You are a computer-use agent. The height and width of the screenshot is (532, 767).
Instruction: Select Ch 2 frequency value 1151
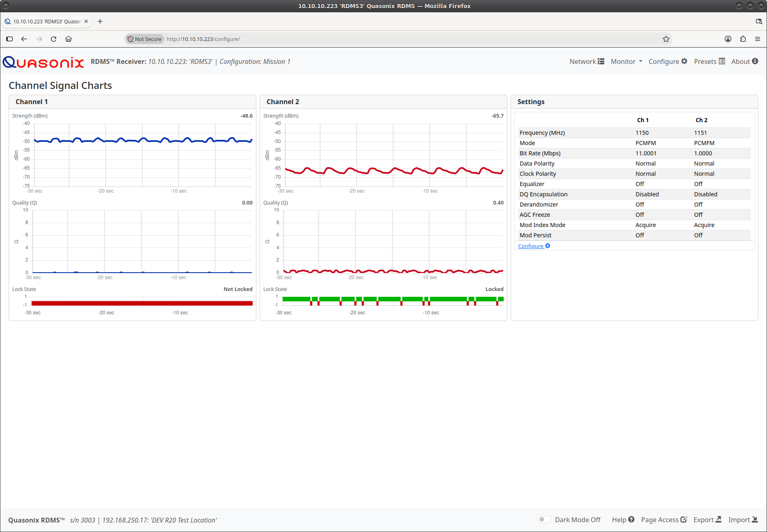click(x=701, y=133)
